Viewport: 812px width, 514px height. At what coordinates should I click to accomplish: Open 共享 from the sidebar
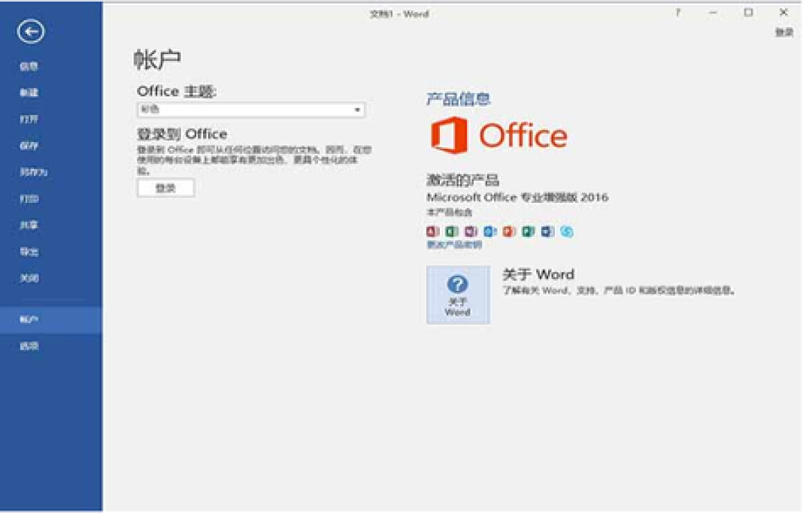click(x=29, y=225)
